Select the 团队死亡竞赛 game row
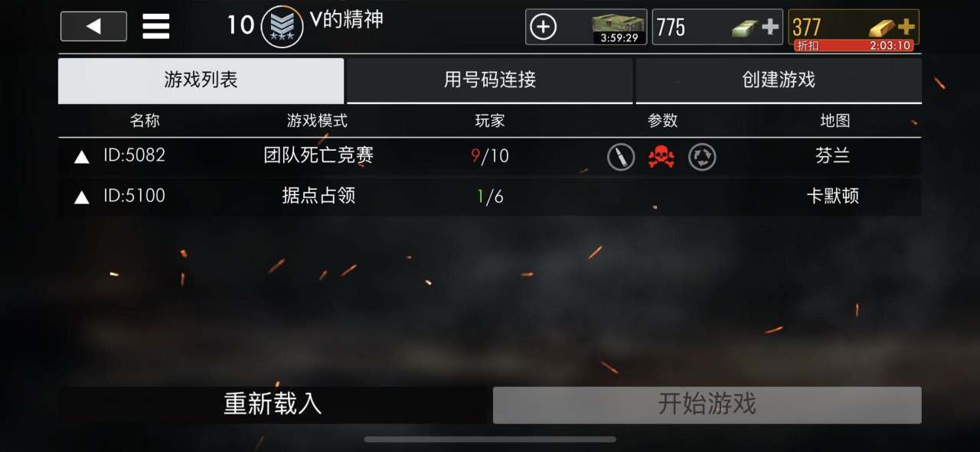 [490, 157]
